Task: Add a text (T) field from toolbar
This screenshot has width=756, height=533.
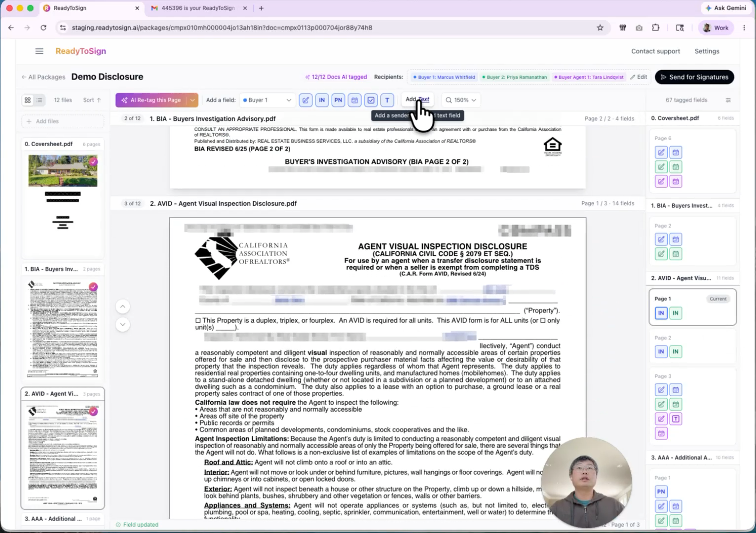Action: click(x=387, y=100)
